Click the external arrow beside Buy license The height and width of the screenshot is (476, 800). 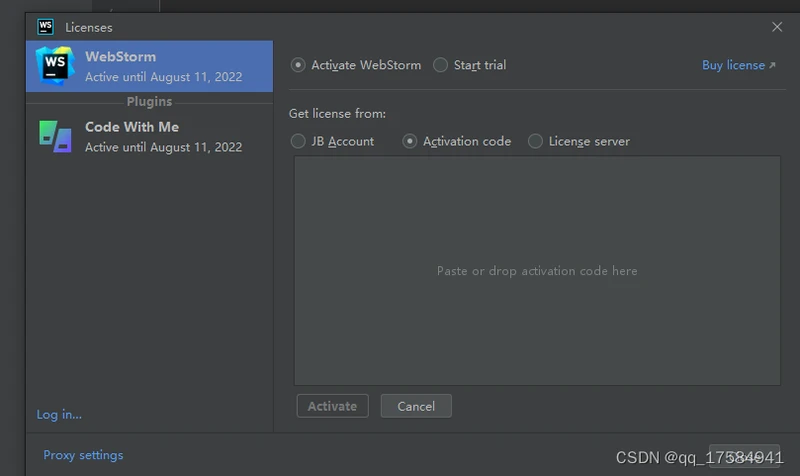pyautogui.click(x=772, y=66)
